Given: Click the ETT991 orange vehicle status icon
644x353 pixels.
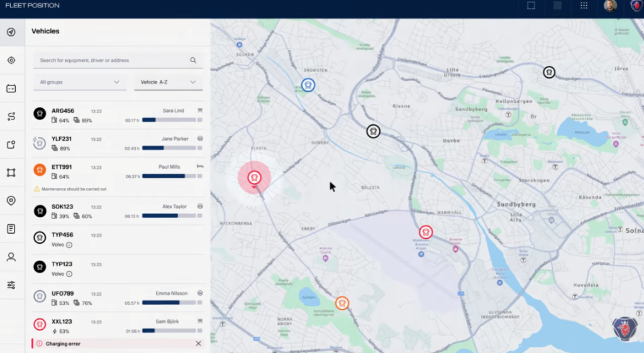Looking at the screenshot, I should (x=40, y=170).
